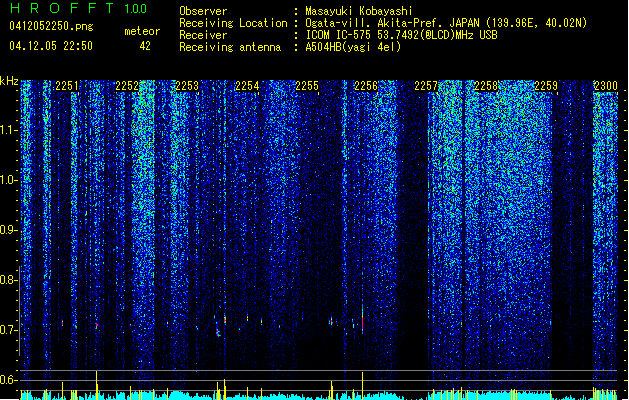This screenshot has width=629, height=400.
Task: Click the tallest yellow spike below 2256
Action: coord(363,386)
